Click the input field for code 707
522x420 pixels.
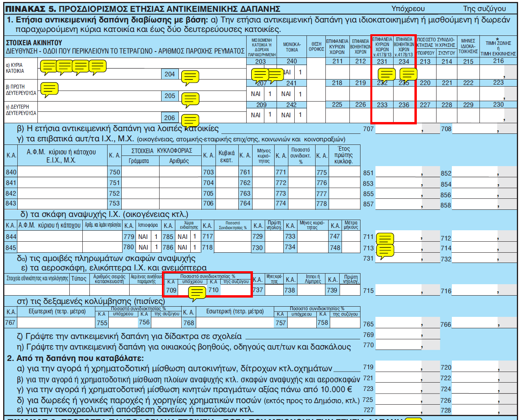click(x=408, y=129)
